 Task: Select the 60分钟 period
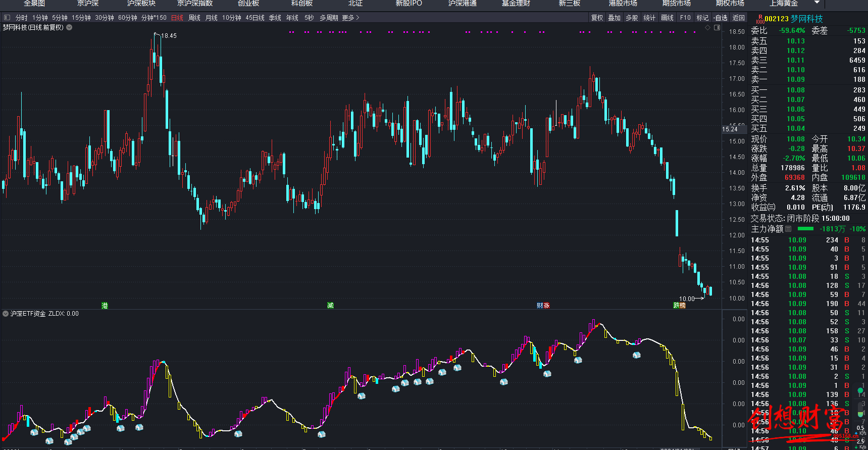point(128,18)
